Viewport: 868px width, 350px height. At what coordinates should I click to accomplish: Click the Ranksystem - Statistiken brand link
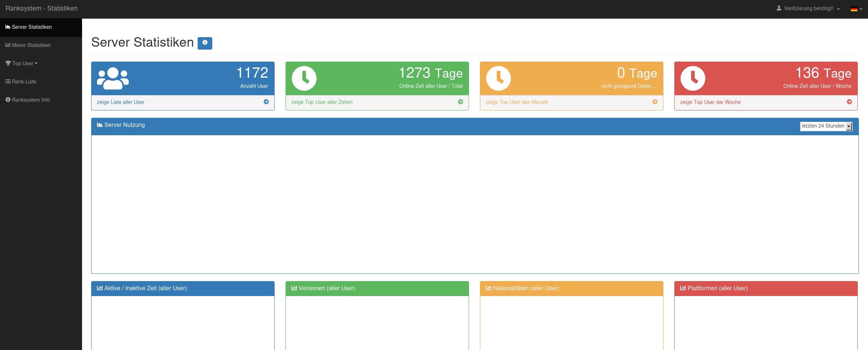click(42, 8)
